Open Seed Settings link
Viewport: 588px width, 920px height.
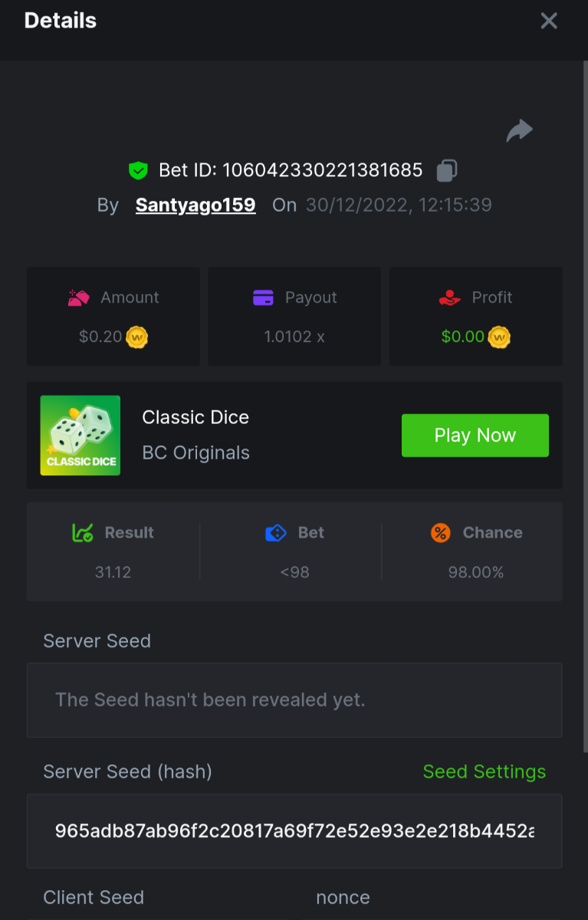tap(485, 772)
